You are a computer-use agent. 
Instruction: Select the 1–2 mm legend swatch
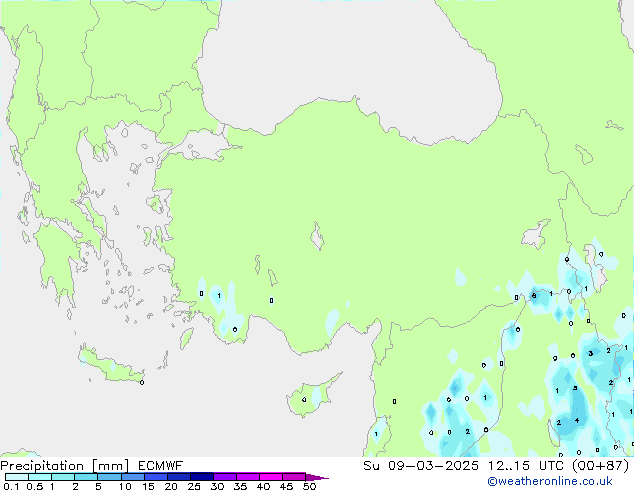[x=63, y=477]
